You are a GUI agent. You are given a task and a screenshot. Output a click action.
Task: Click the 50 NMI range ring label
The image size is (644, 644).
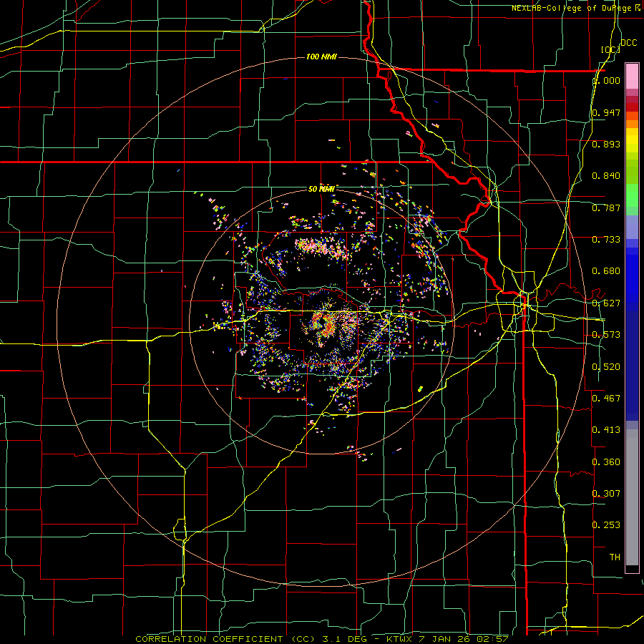tap(321, 189)
